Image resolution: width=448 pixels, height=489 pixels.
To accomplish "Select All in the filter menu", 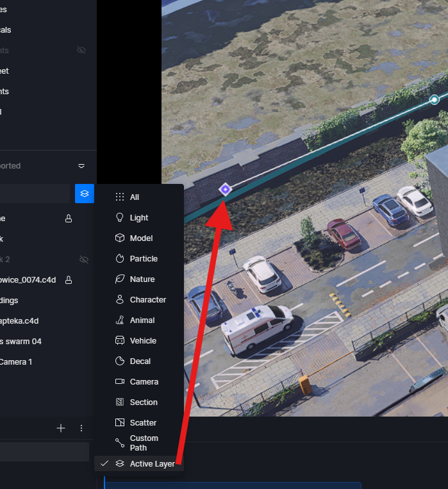I will [x=134, y=197].
